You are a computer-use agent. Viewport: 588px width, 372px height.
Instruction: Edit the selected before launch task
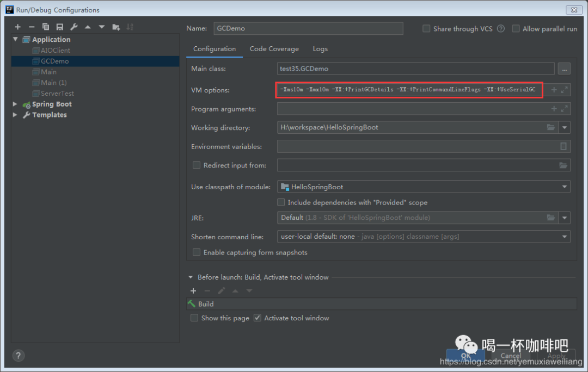(221, 291)
